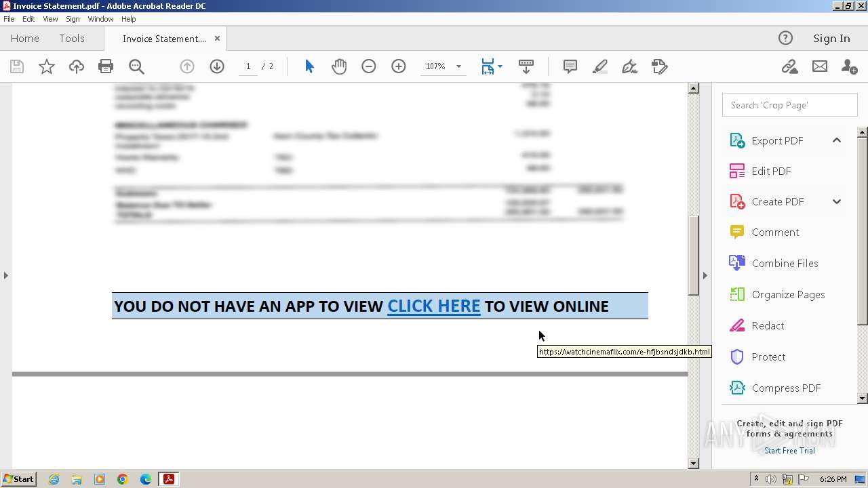Open Export PDF tool
868x488 pixels.
[x=777, y=140]
